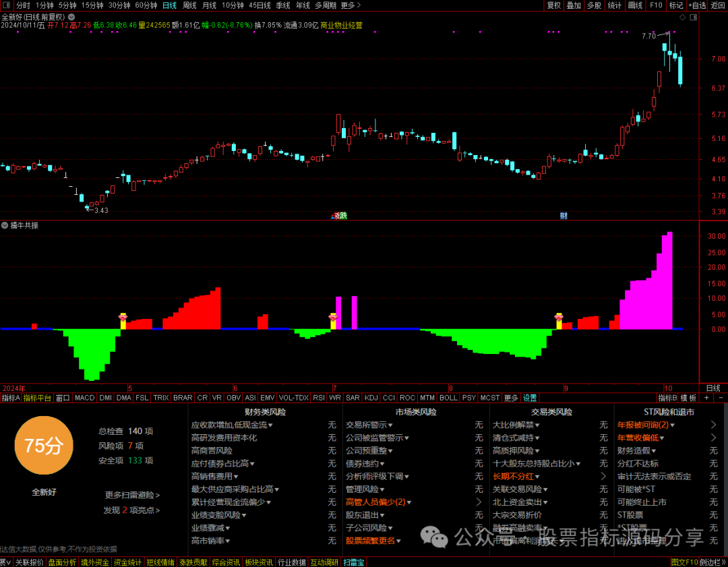Click 风险项 7 项 text
This screenshot has height=567, width=728.
(121, 446)
